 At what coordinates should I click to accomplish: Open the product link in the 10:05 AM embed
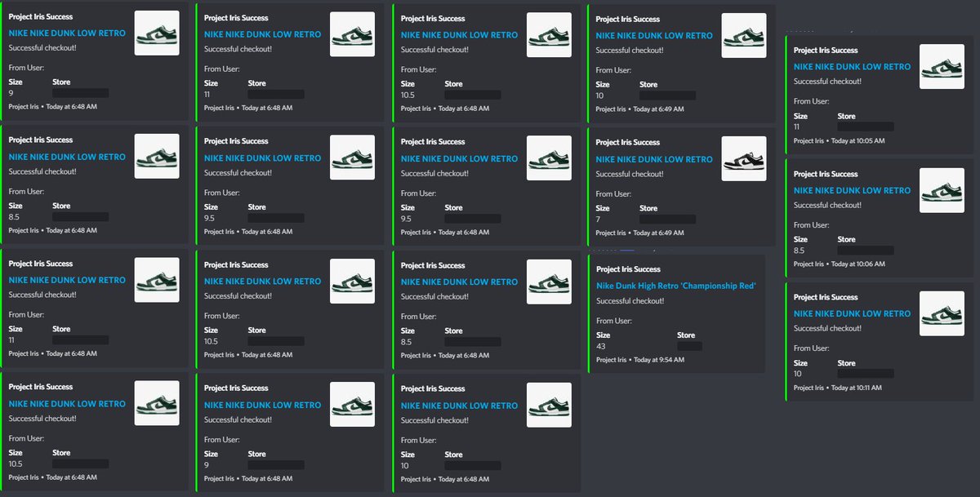[852, 66]
